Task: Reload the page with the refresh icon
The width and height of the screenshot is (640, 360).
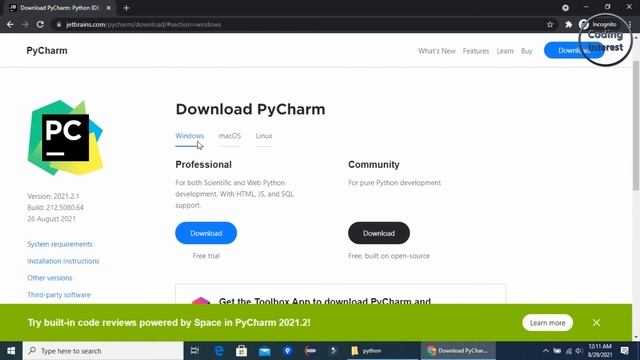Action: click(40, 24)
